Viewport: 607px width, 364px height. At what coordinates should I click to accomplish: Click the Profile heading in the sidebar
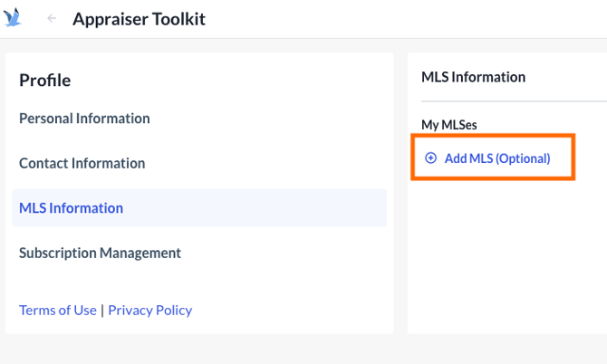point(44,81)
